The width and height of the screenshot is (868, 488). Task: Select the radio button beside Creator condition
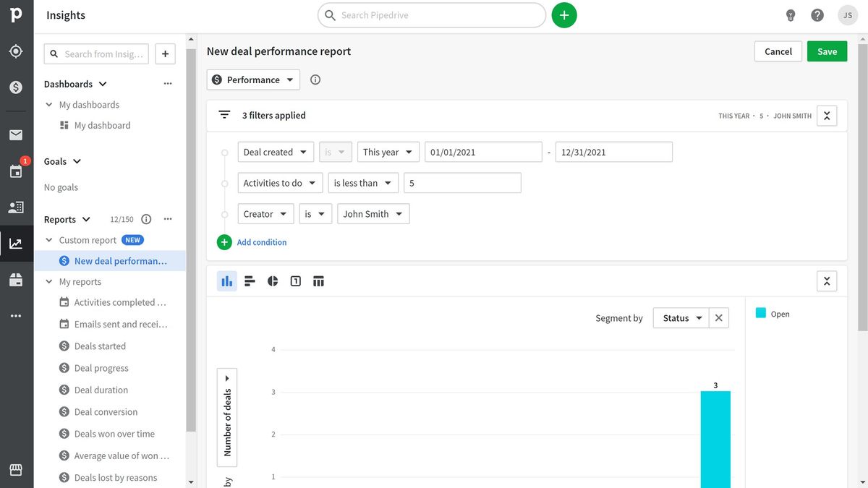[224, 213]
